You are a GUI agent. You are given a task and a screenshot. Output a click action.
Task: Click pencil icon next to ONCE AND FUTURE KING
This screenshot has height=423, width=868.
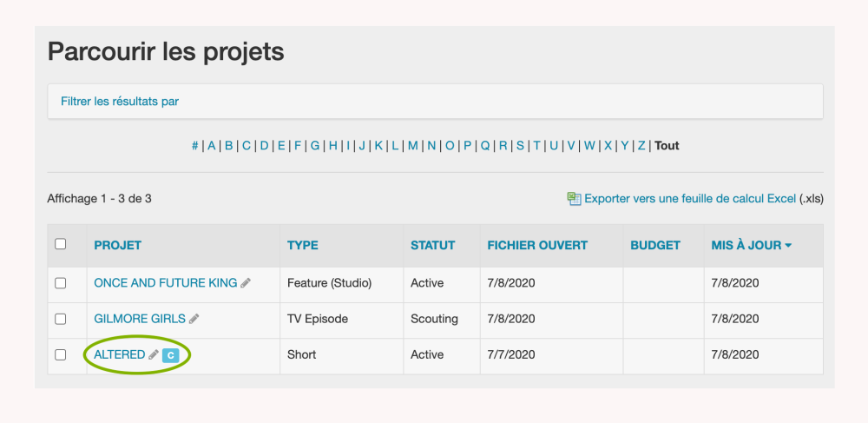[247, 283]
